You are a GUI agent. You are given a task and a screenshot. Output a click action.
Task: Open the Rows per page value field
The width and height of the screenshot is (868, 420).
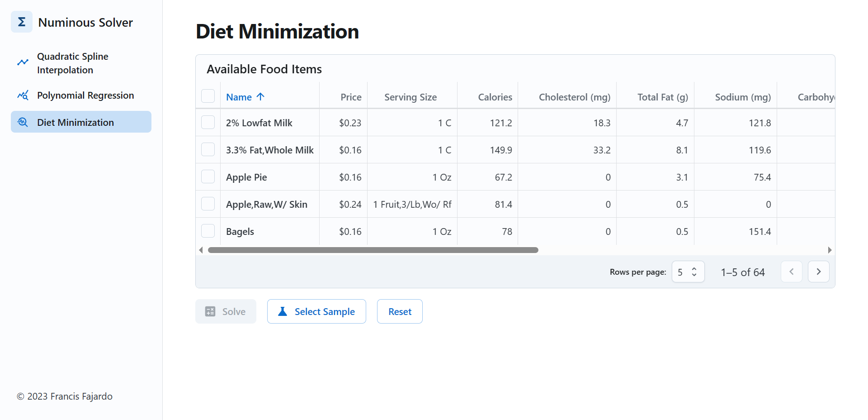coord(682,272)
